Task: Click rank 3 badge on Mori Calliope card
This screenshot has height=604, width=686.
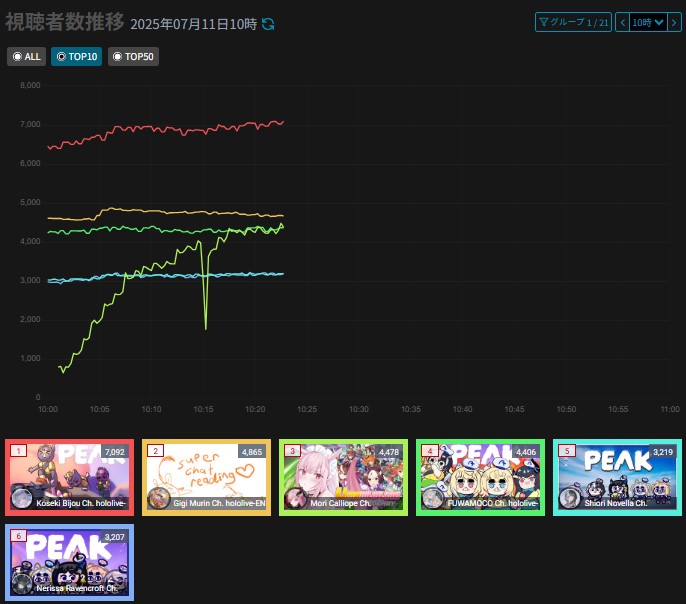Action: click(x=292, y=450)
